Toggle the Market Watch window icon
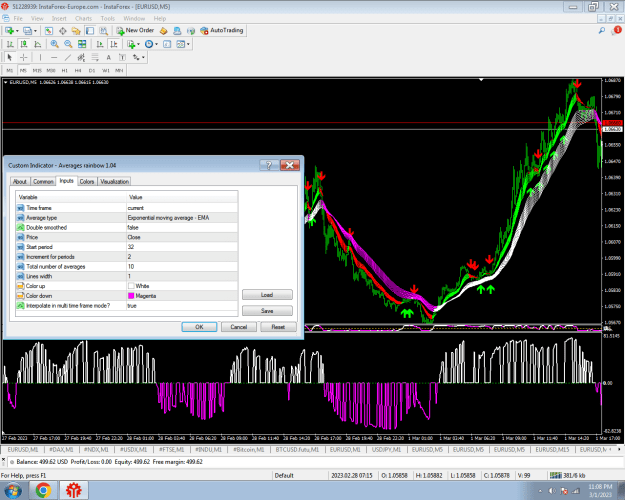This screenshot has height=500, width=625. 49,31
